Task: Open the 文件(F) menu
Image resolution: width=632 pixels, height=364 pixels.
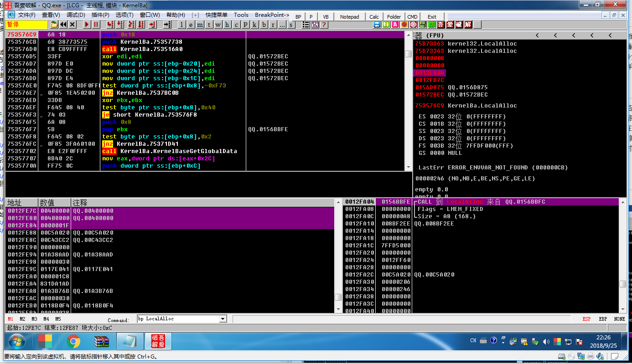Action: tap(26, 15)
